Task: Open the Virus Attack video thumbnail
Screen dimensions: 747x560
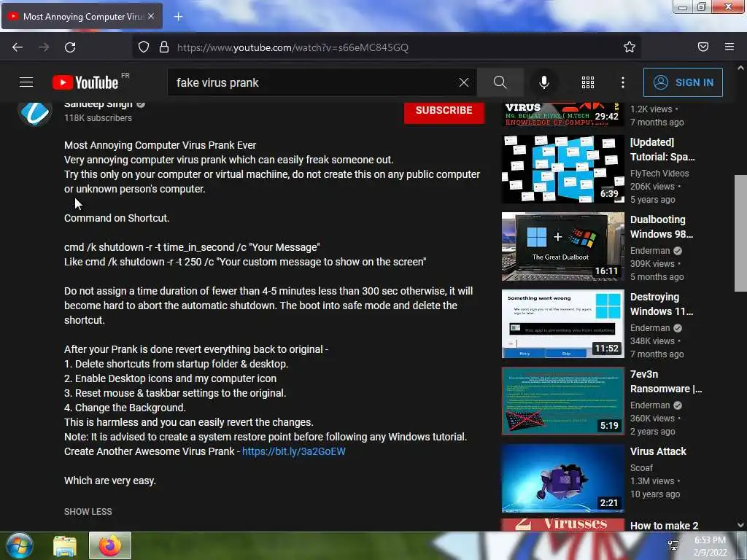Action: pos(562,478)
